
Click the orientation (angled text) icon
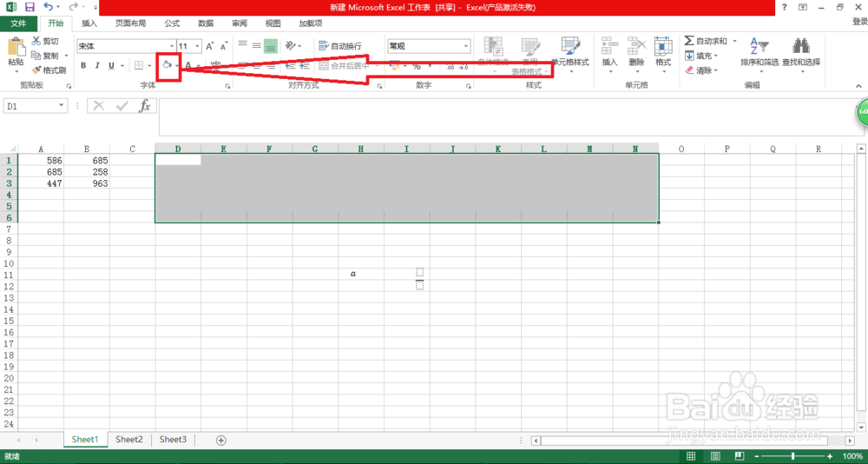tap(290, 46)
